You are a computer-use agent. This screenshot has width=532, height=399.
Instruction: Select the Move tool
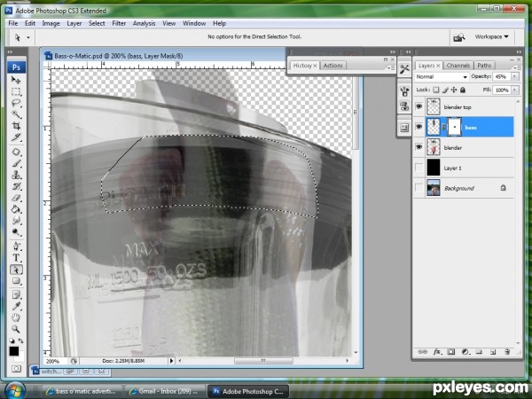click(x=16, y=80)
